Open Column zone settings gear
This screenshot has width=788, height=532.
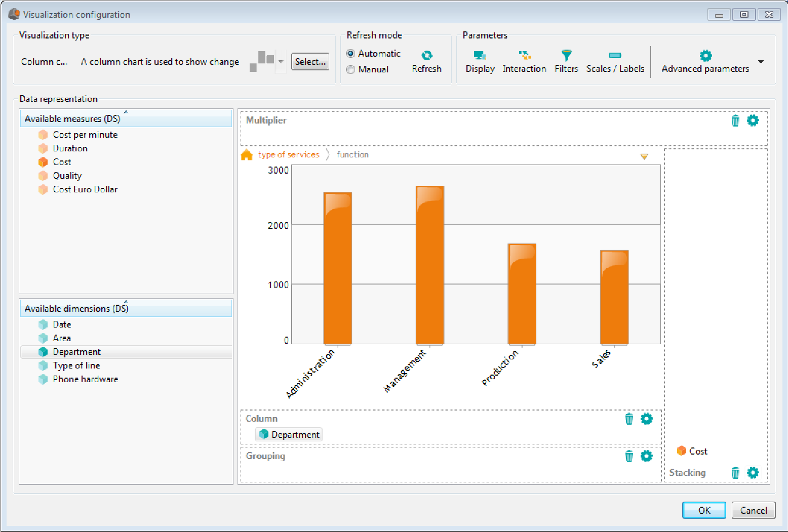pos(647,419)
